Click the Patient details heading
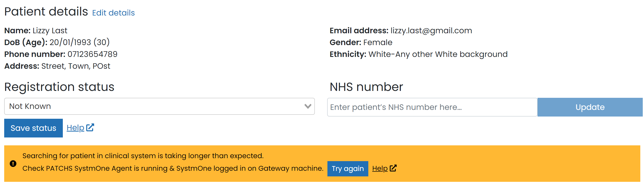Image resolution: width=644 pixels, height=186 pixels. 46,12
